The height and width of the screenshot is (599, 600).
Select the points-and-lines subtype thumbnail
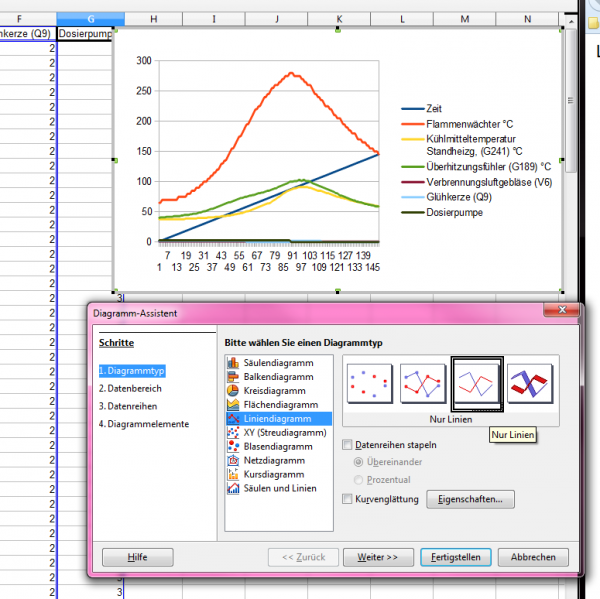423,384
